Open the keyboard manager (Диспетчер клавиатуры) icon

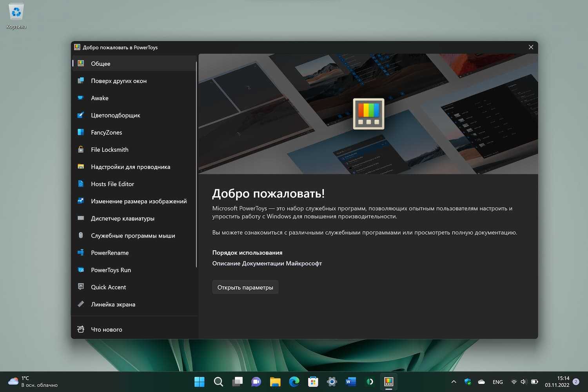pos(81,218)
